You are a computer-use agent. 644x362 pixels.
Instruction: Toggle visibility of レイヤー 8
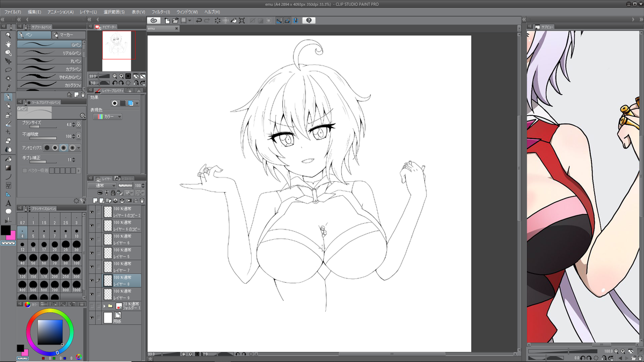tap(92, 280)
